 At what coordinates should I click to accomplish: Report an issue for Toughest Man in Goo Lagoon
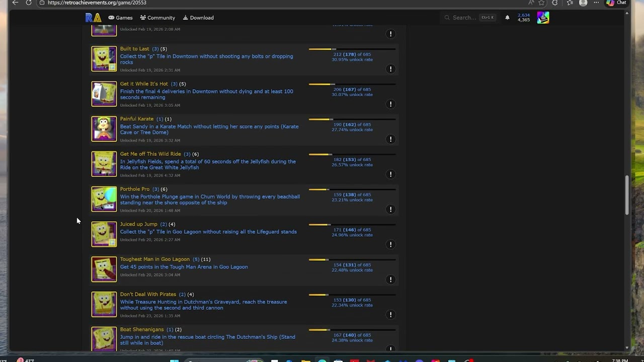tap(390, 279)
